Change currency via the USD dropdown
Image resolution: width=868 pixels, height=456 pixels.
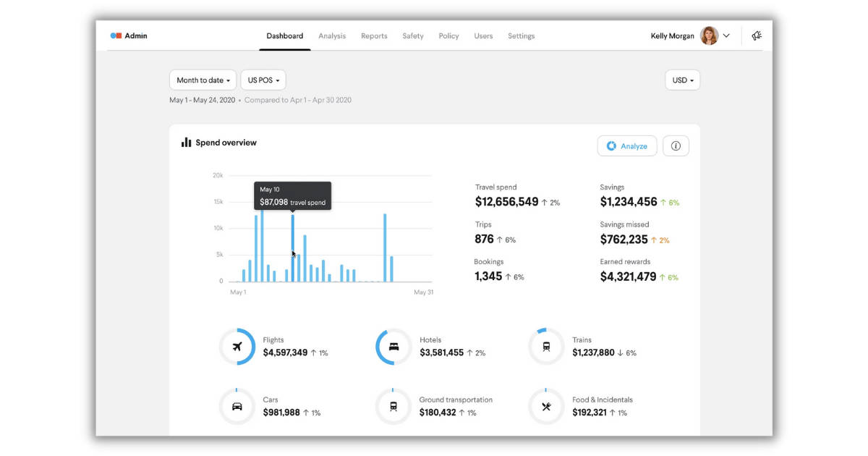coord(681,80)
